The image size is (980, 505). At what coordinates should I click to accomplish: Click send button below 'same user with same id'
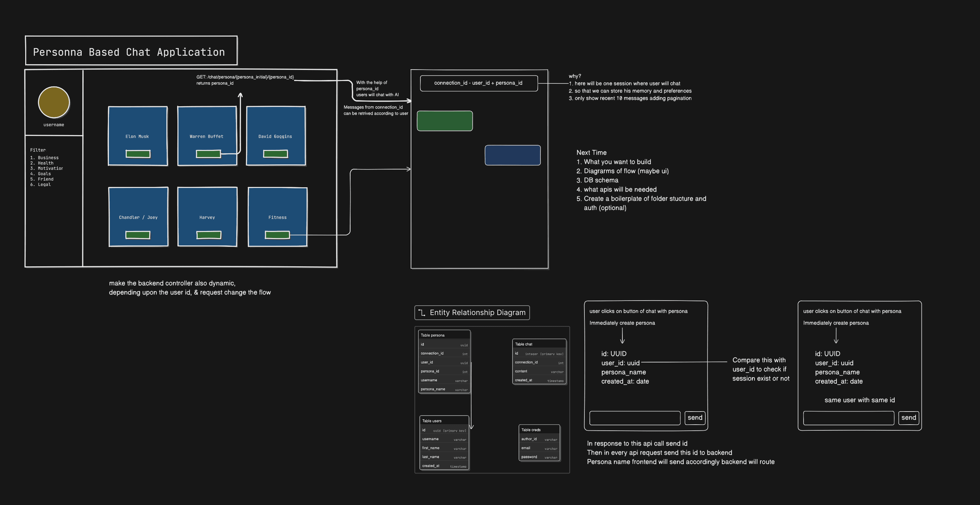pyautogui.click(x=908, y=418)
